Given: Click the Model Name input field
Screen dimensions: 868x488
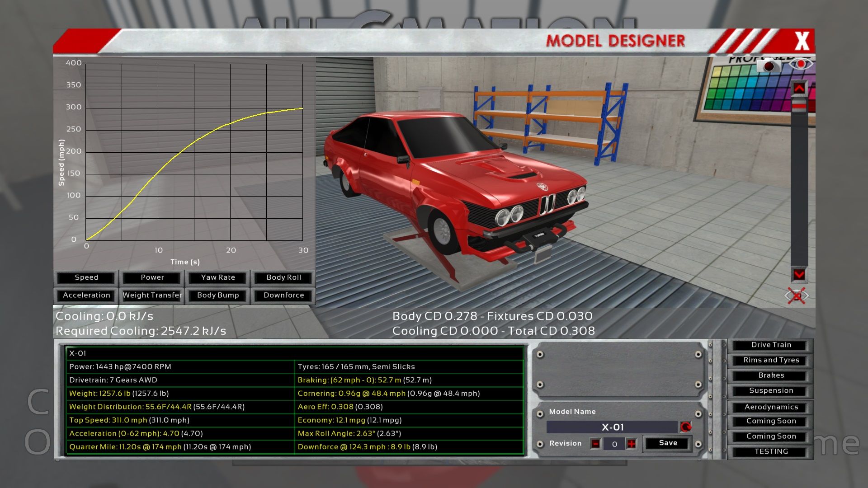Looking at the screenshot, I should coord(612,427).
